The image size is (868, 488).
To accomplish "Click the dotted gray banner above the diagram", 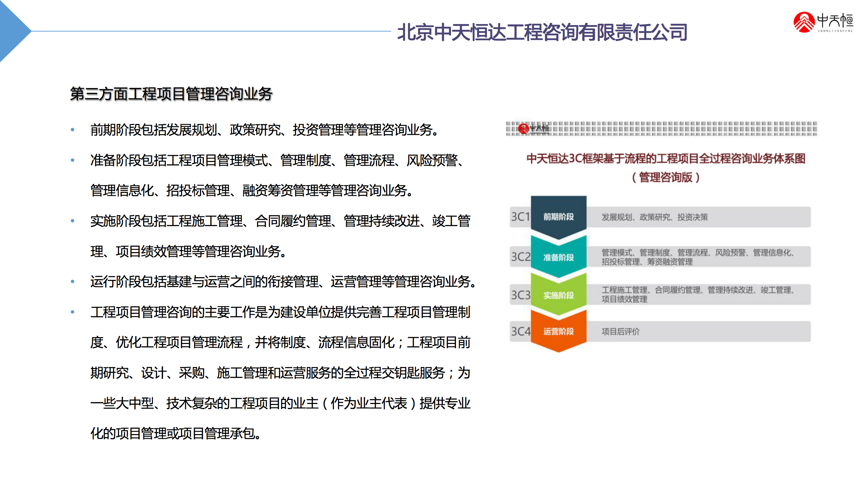I will (662, 128).
